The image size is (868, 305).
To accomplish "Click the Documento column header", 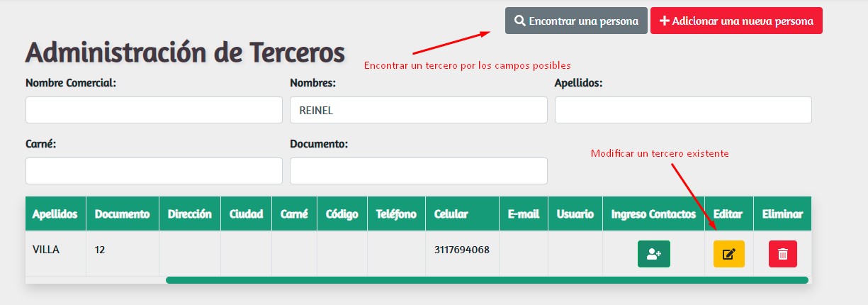I will point(122,214).
